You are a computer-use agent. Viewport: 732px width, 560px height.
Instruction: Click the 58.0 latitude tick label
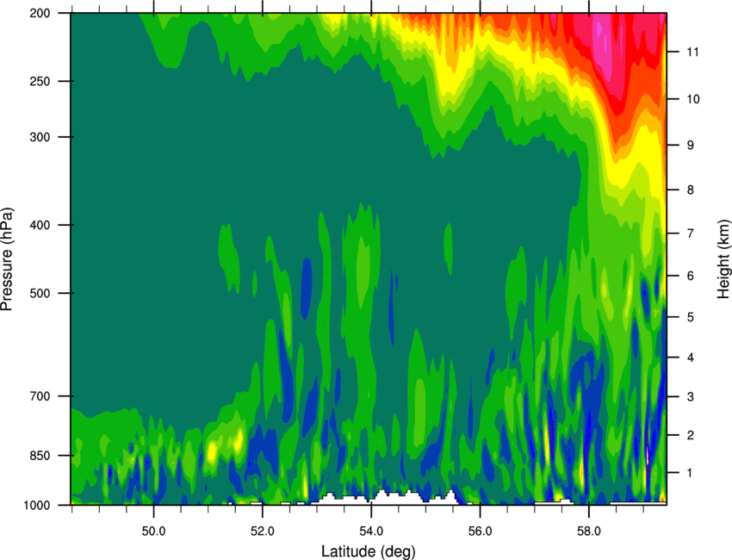589,532
